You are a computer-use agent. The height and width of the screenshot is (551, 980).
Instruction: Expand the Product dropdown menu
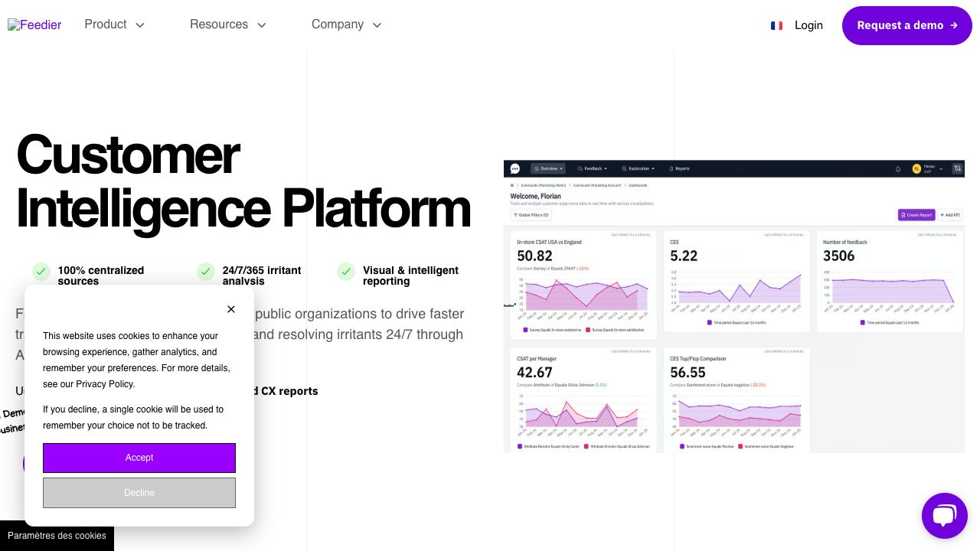114,24
